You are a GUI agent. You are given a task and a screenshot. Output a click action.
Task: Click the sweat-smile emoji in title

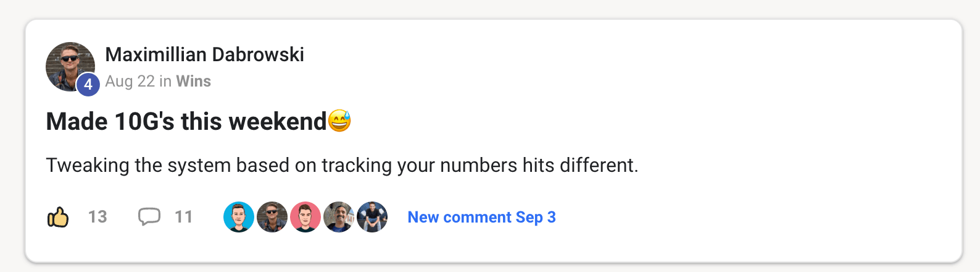click(339, 121)
